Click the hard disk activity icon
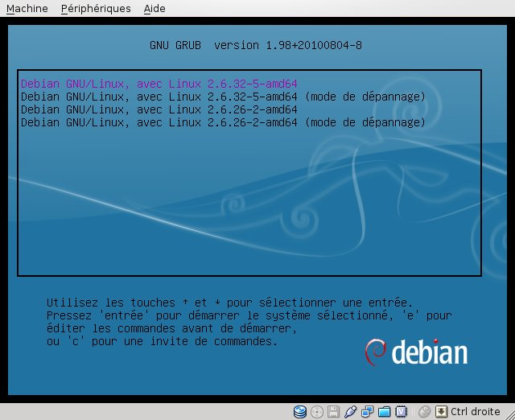515x420 pixels. [300, 411]
